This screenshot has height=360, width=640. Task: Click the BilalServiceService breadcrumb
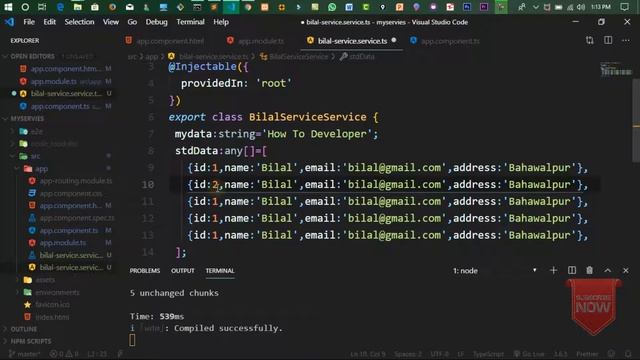coord(298,57)
